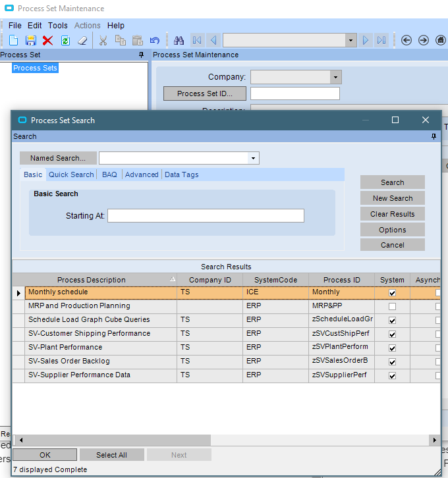Viewport: 448px width, 478px height.
Task: Click the red X Delete icon
Action: pyautogui.click(x=47, y=40)
